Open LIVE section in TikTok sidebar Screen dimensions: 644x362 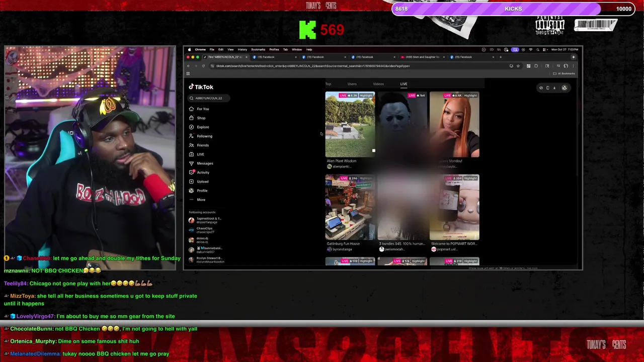click(197, 154)
